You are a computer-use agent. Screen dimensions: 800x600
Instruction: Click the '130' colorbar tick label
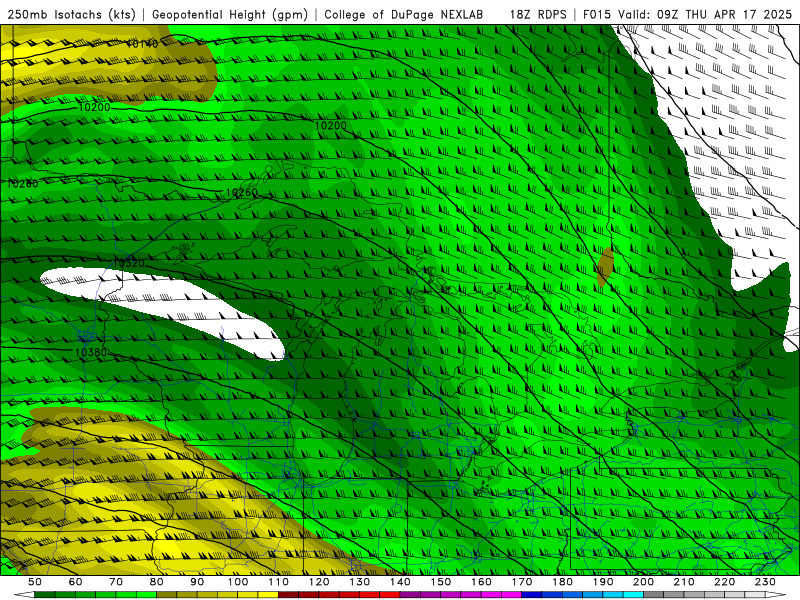coord(360,582)
